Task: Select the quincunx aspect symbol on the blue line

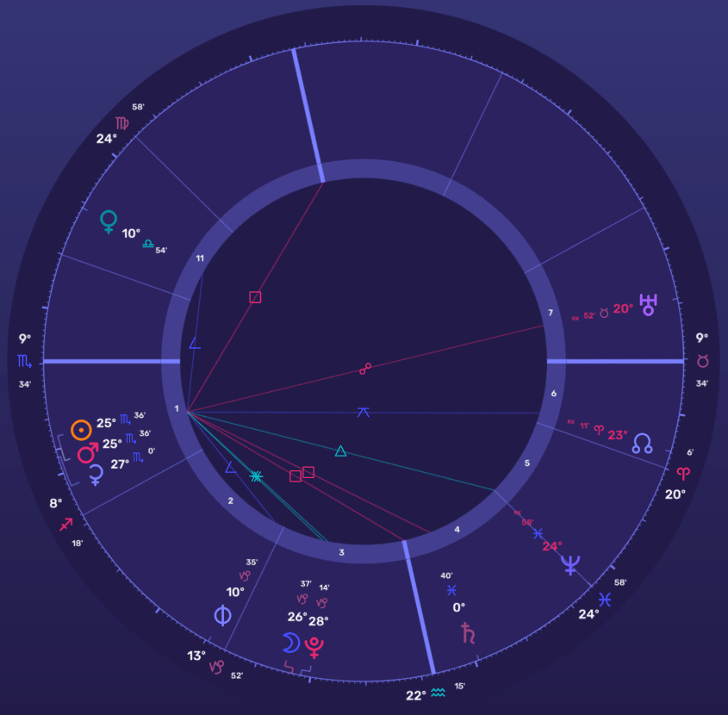Action: [364, 412]
